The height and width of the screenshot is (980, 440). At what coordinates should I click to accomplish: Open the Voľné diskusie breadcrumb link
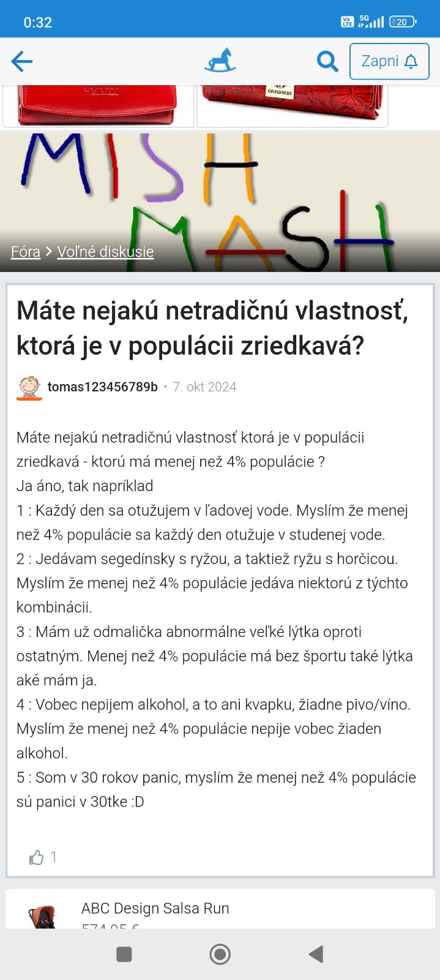click(105, 252)
